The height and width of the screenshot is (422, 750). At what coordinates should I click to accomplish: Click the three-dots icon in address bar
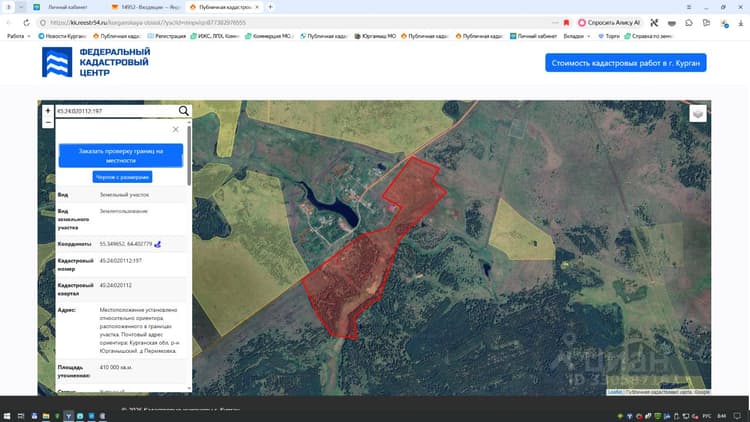pyautogui.click(x=555, y=22)
